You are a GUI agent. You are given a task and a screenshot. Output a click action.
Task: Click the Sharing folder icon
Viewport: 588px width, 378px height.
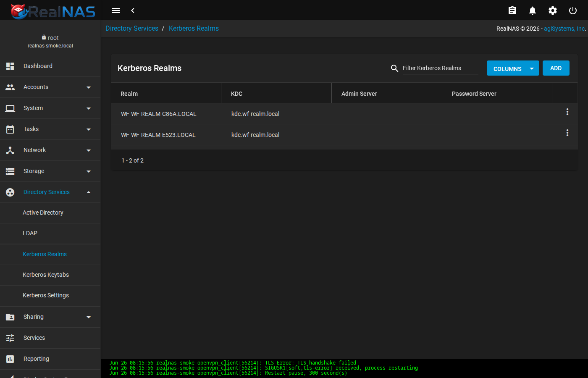click(10, 317)
